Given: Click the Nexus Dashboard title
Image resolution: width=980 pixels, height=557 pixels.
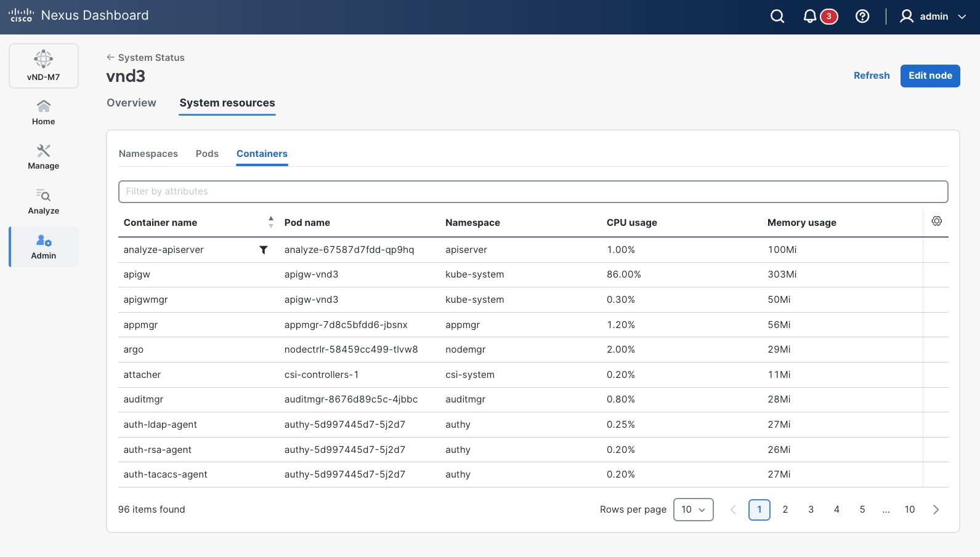Looking at the screenshot, I should (x=95, y=15).
